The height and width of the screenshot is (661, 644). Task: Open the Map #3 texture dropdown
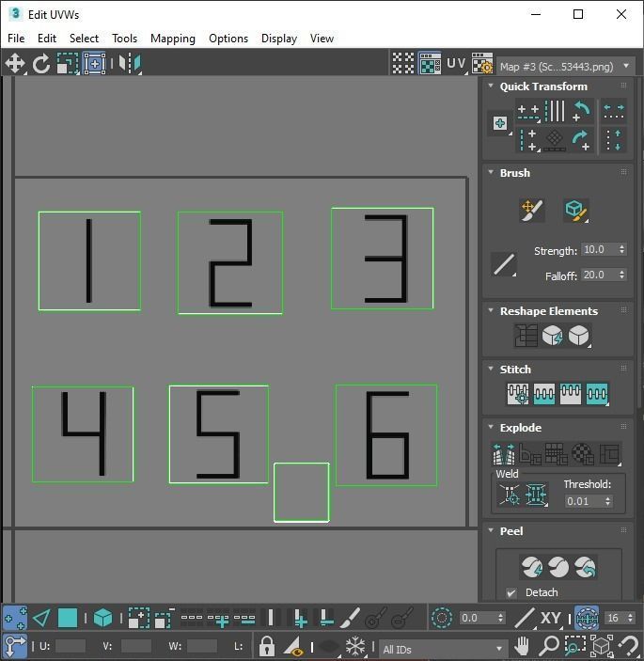[x=566, y=67]
